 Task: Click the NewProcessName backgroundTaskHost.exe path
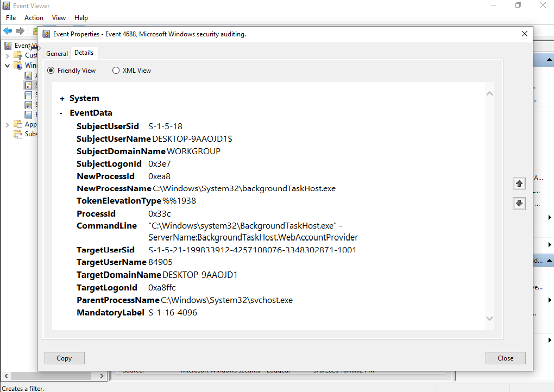click(244, 188)
